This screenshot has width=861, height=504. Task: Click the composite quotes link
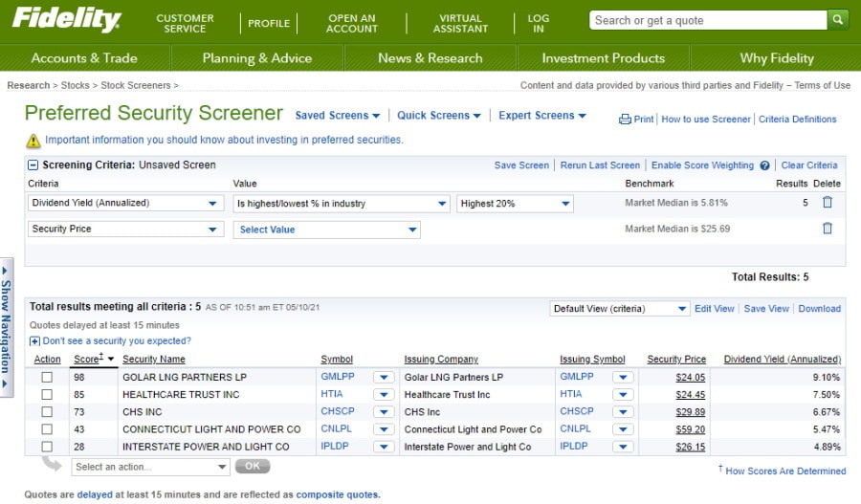(x=337, y=494)
